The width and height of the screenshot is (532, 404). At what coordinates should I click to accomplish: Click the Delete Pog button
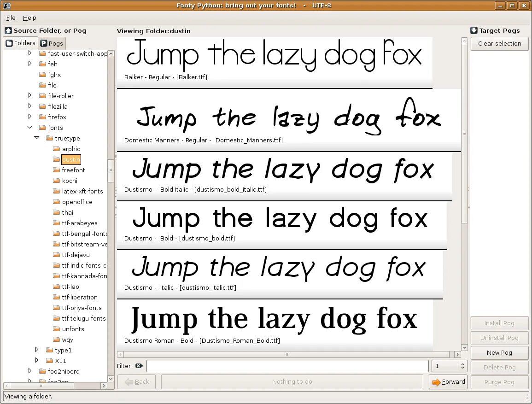(499, 367)
